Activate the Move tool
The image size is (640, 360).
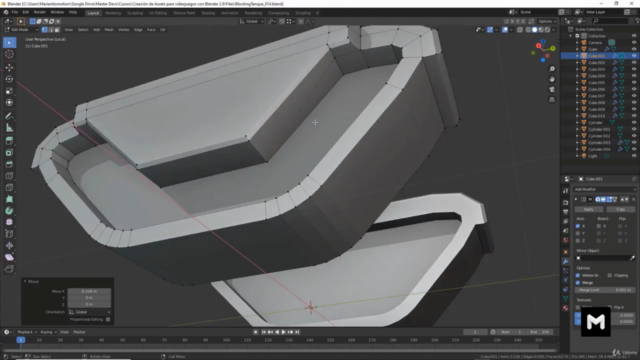pos(9,67)
